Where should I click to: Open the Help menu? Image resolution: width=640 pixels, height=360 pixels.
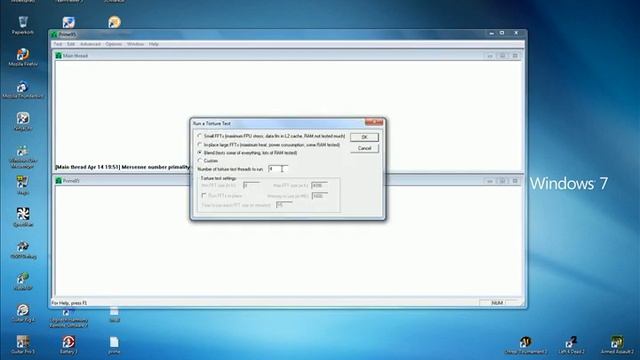153,44
